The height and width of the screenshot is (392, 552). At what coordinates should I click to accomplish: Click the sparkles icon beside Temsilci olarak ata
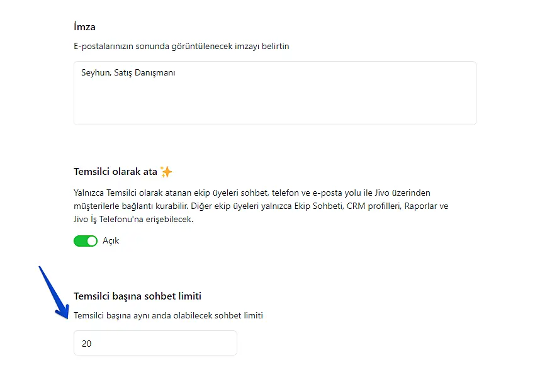point(166,171)
